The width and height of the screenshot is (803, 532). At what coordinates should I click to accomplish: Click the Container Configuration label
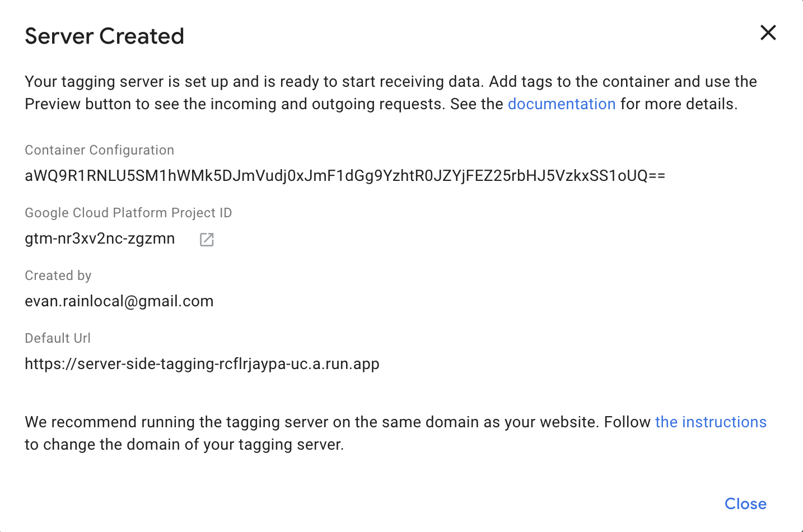[x=99, y=150]
